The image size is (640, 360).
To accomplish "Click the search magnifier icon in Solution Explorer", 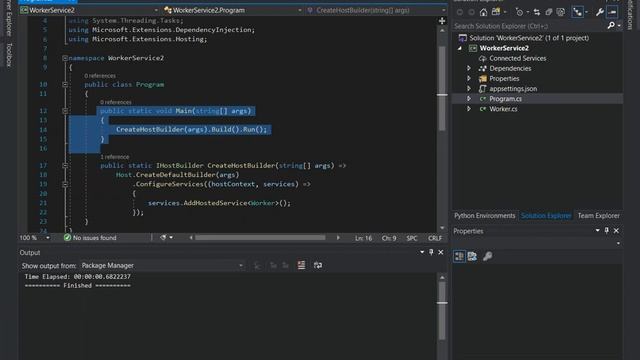I will [x=611, y=26].
